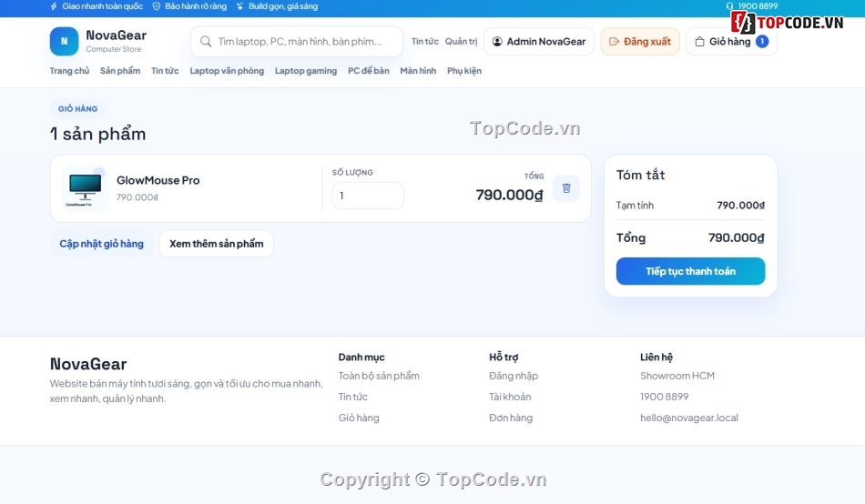Click the shopping bag icon in Giỏ hàng
The image size is (865, 504).
coord(699,41)
